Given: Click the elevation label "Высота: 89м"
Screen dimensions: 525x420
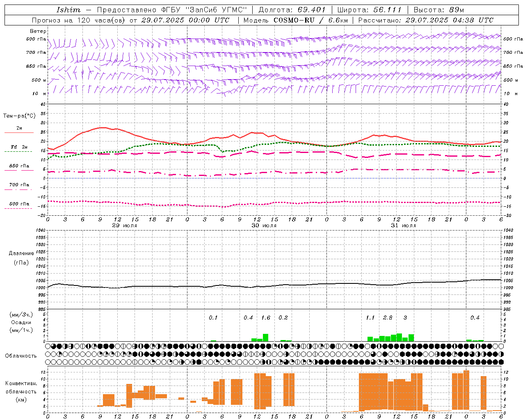Looking at the screenshot, I should pyautogui.click(x=438, y=10).
